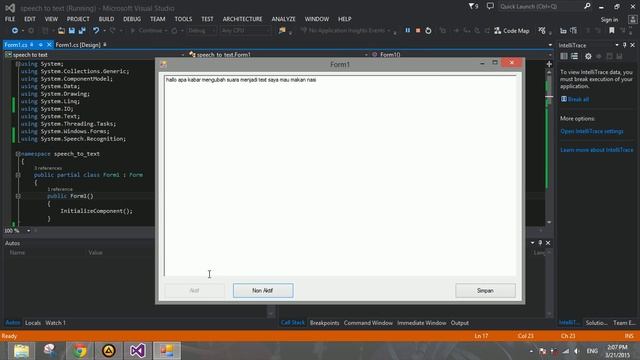Screen dimensions: 640x360
Task: Open the PROJECT menu
Action: point(78,19)
